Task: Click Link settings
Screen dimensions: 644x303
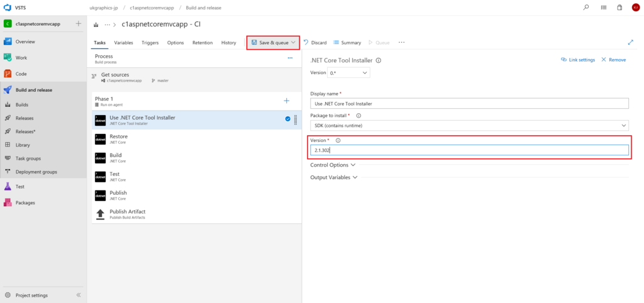Action: tap(578, 60)
